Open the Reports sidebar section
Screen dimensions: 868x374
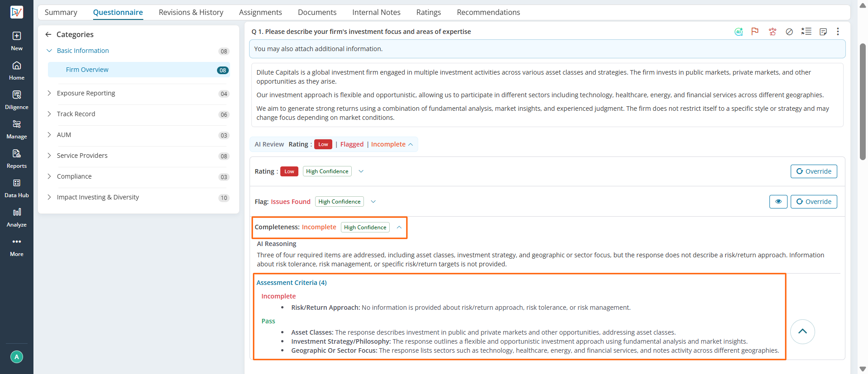coord(17,158)
